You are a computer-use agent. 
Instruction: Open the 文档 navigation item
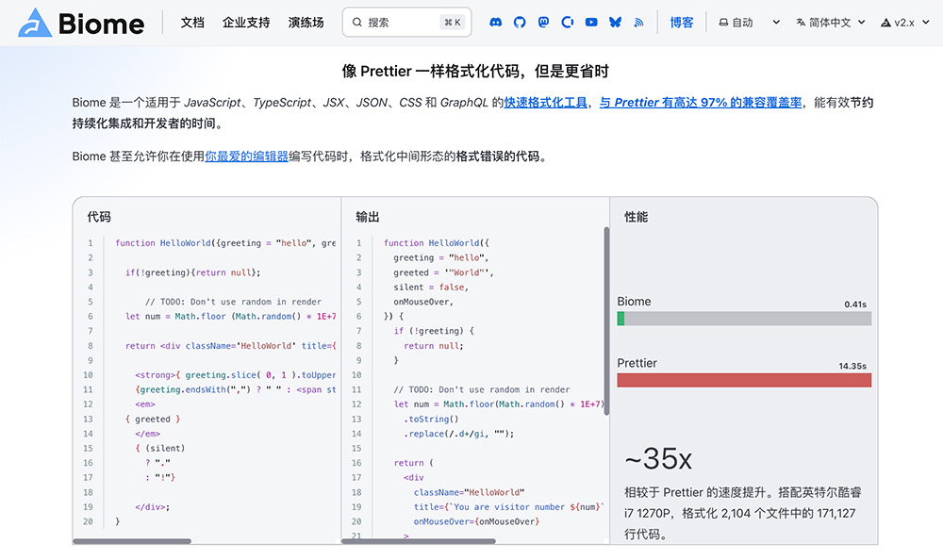[192, 23]
